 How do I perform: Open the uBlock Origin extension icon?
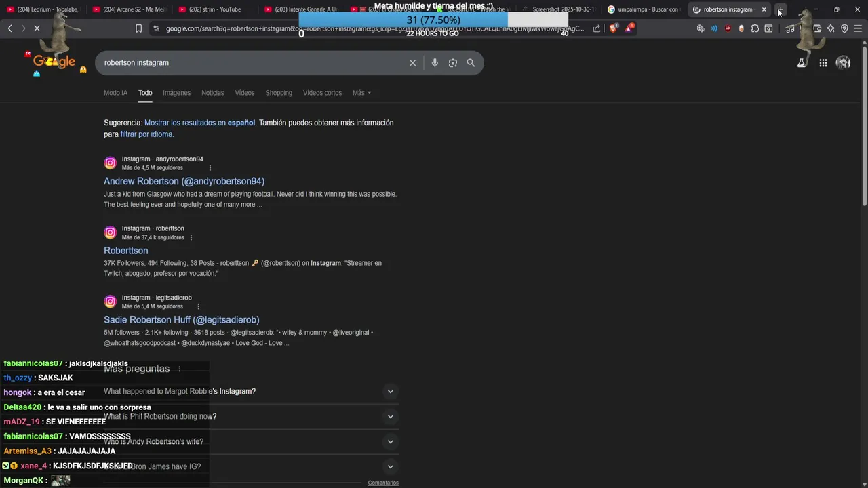(728, 28)
